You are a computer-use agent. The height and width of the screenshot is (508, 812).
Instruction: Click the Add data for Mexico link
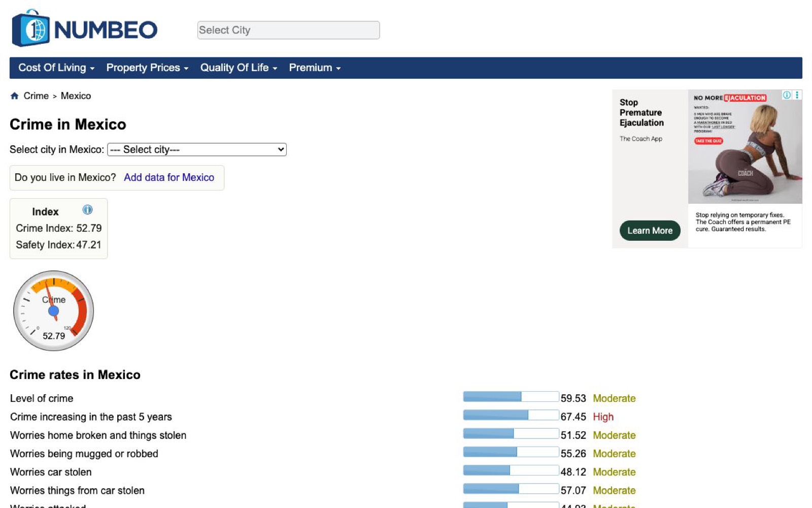[169, 178]
